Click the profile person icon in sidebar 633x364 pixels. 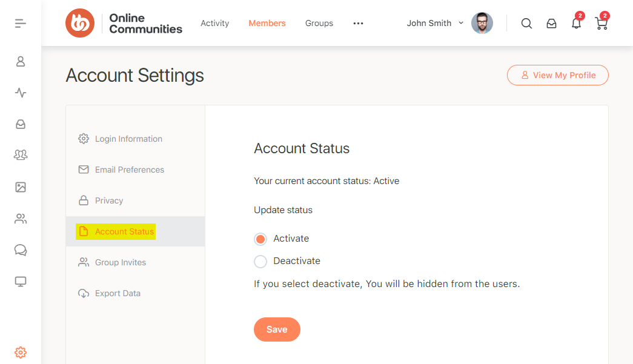click(21, 61)
